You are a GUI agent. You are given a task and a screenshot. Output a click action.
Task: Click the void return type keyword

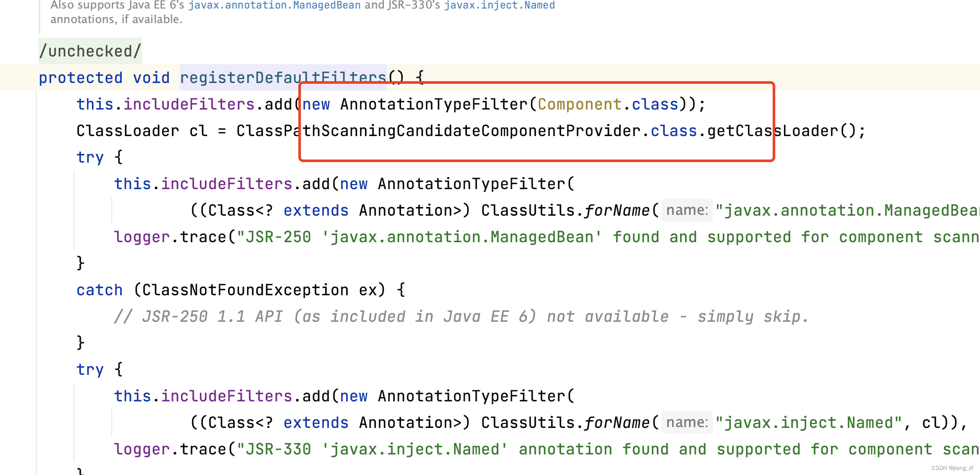pyautogui.click(x=151, y=78)
